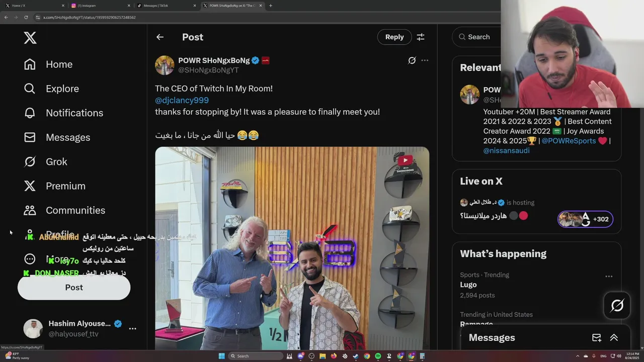Open the attached photo in the post
Screen dimensions: 644x362
click(292, 248)
